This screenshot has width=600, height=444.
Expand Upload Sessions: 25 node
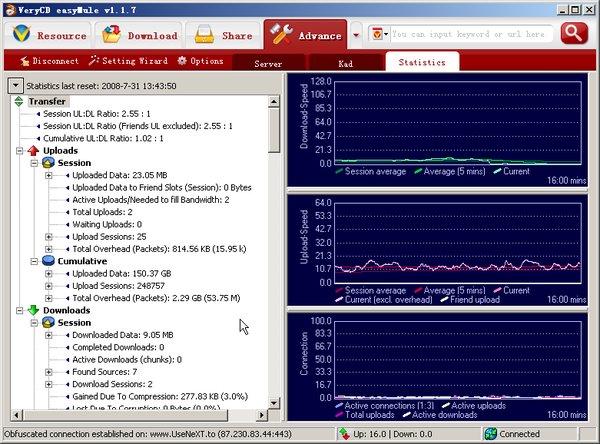[x=49, y=237]
